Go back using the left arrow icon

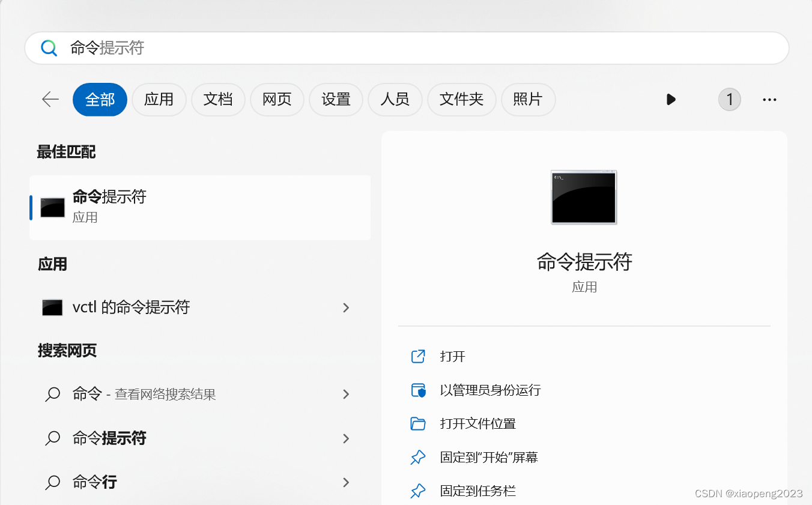pyautogui.click(x=50, y=99)
